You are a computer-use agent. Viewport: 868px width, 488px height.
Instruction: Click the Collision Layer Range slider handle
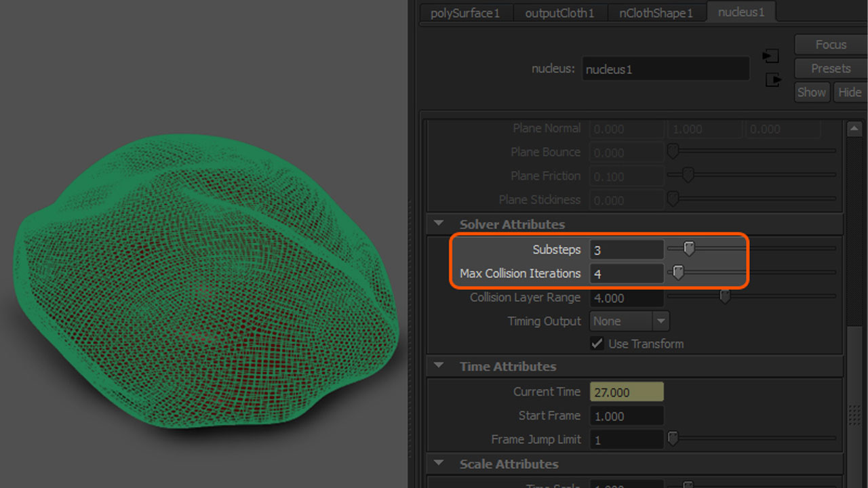click(724, 296)
